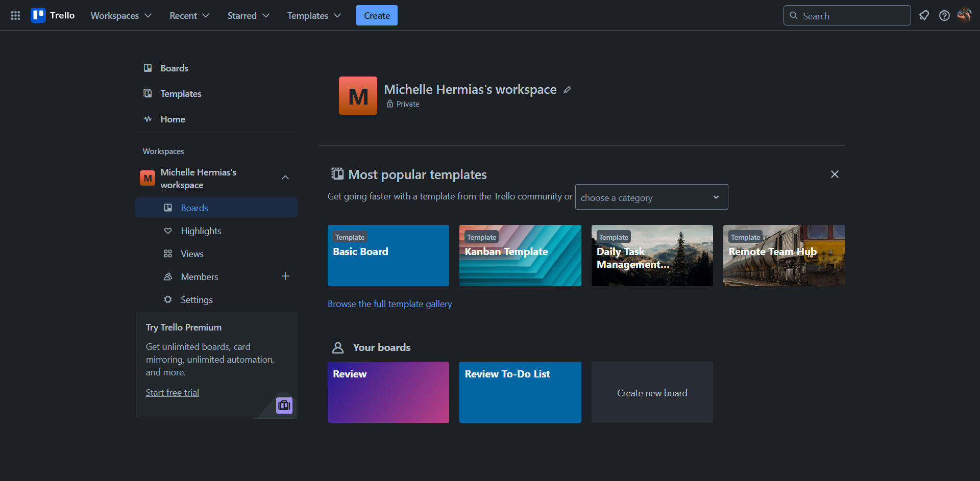Close the Most popular templates section
Screen dimensions: 980x481
[x=835, y=174]
